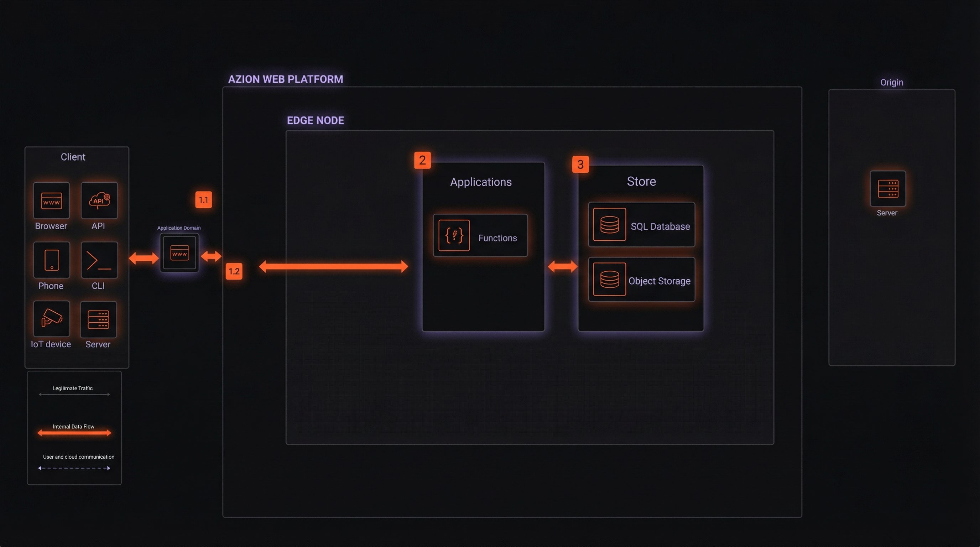Screen dimensions: 980x547
Task: Click the Internal Data Flow legend label
Action: 73,426
